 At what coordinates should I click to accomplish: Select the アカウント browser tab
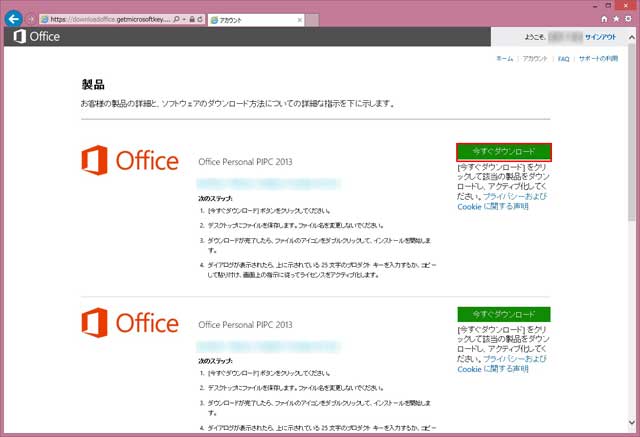point(245,19)
